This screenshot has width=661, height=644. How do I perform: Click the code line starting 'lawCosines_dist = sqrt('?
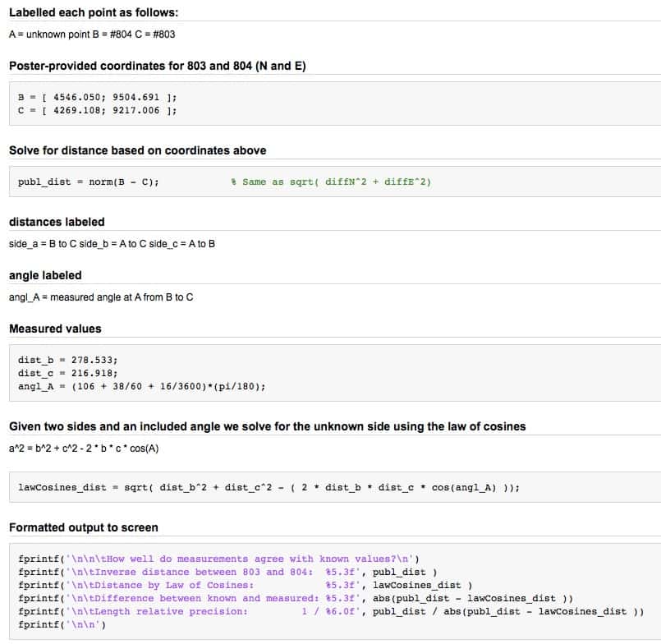click(x=269, y=488)
